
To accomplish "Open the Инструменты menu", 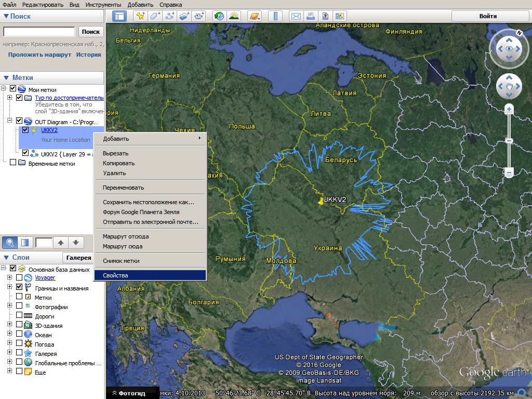I will click(x=104, y=5).
